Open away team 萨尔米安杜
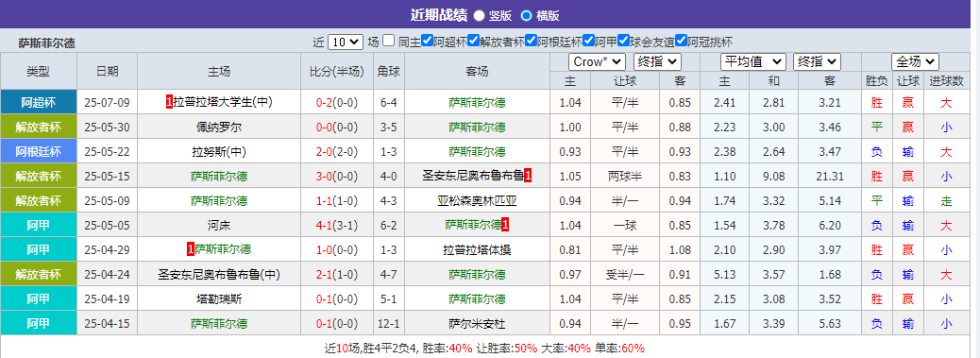The height and width of the screenshot is (358, 980). point(477,324)
